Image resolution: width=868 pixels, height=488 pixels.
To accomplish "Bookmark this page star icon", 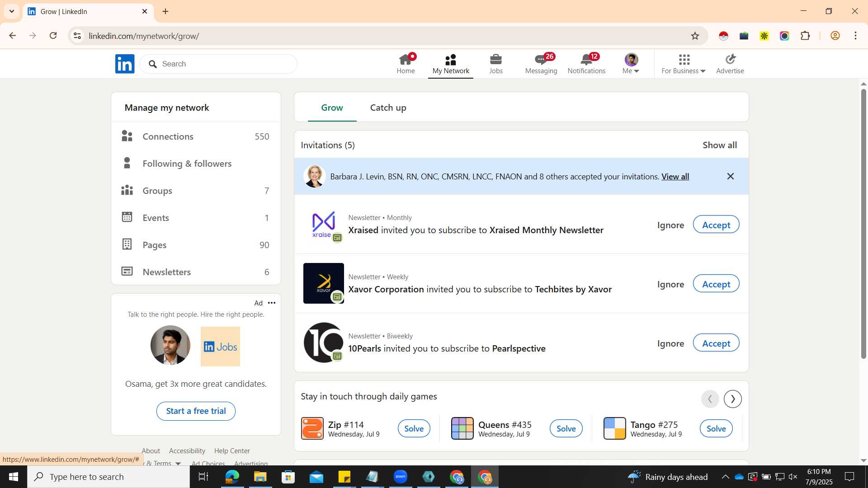I will pos(695,36).
